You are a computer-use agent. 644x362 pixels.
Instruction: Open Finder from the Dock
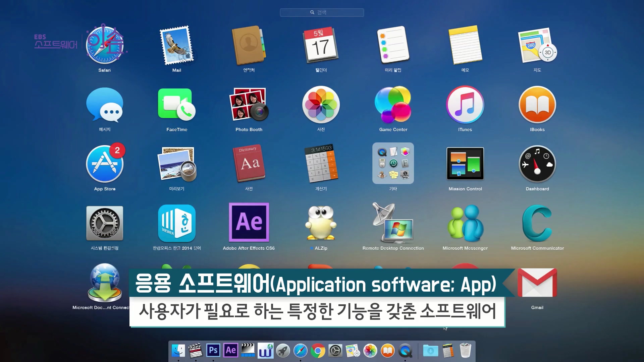[178, 351]
